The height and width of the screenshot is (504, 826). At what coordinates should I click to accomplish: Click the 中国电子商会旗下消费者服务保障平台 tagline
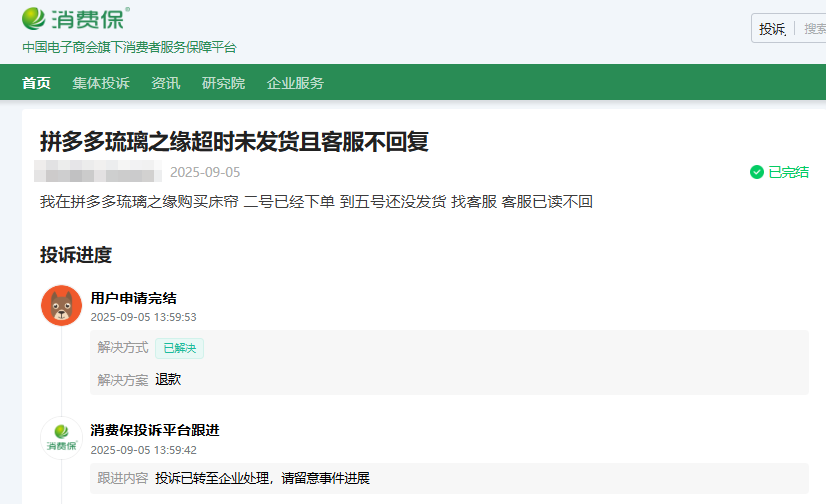coord(129,47)
